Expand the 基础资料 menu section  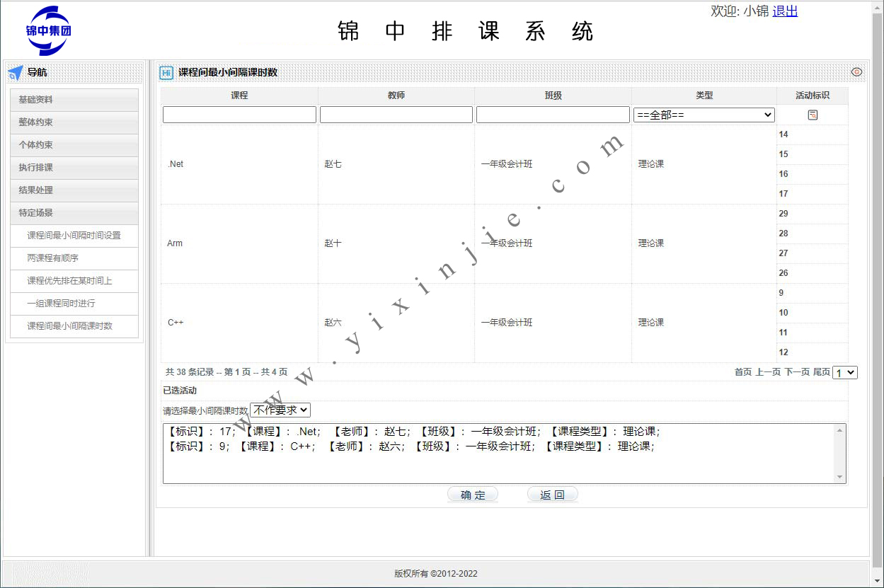(x=74, y=100)
